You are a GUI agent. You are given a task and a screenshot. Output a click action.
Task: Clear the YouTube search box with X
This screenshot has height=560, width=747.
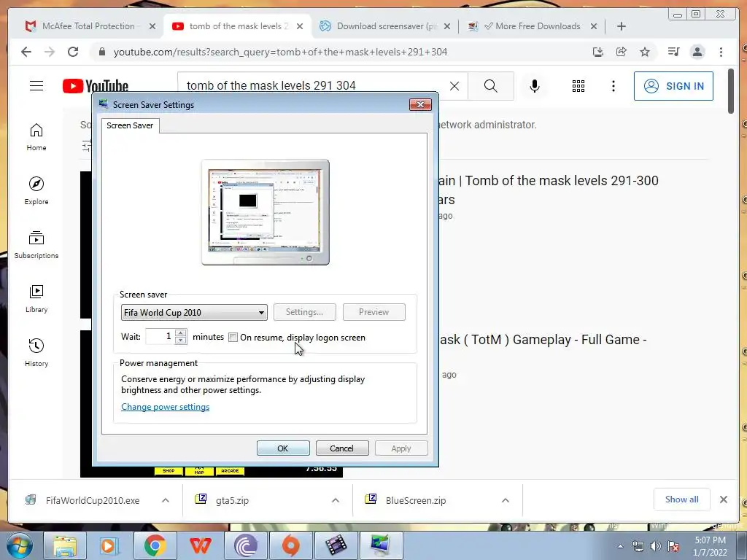pos(454,86)
